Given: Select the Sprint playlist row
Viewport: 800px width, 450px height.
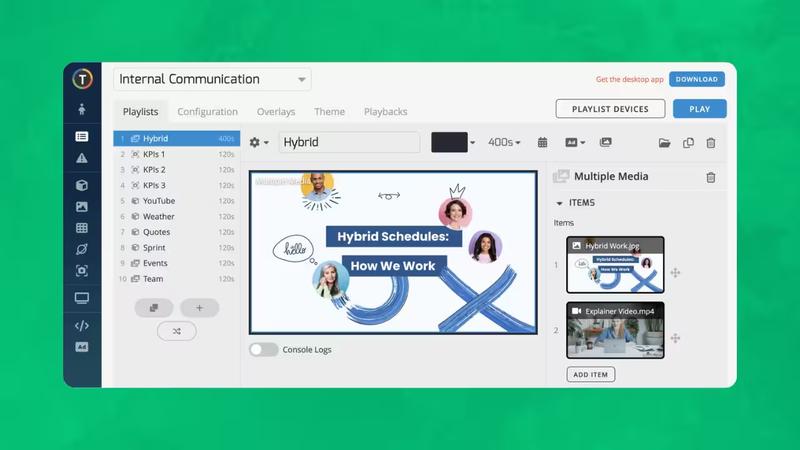Looking at the screenshot, I should pos(177,247).
